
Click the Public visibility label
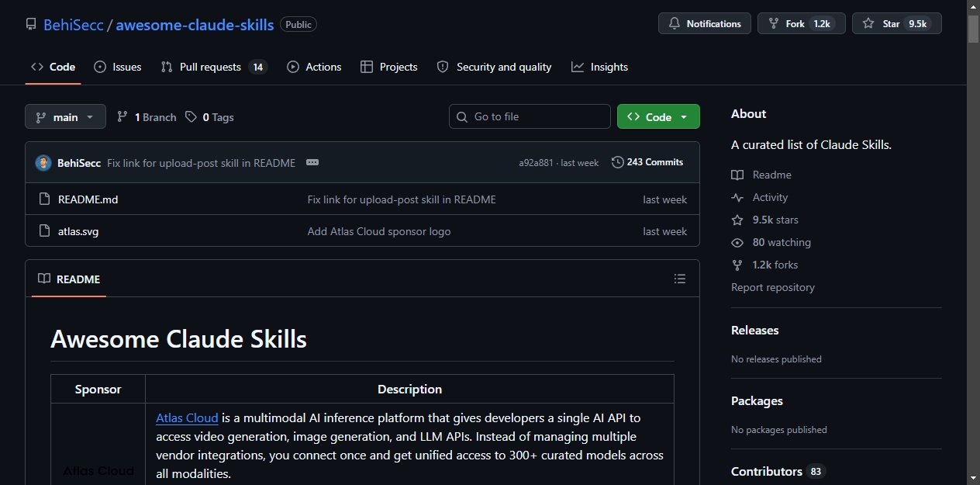point(298,24)
